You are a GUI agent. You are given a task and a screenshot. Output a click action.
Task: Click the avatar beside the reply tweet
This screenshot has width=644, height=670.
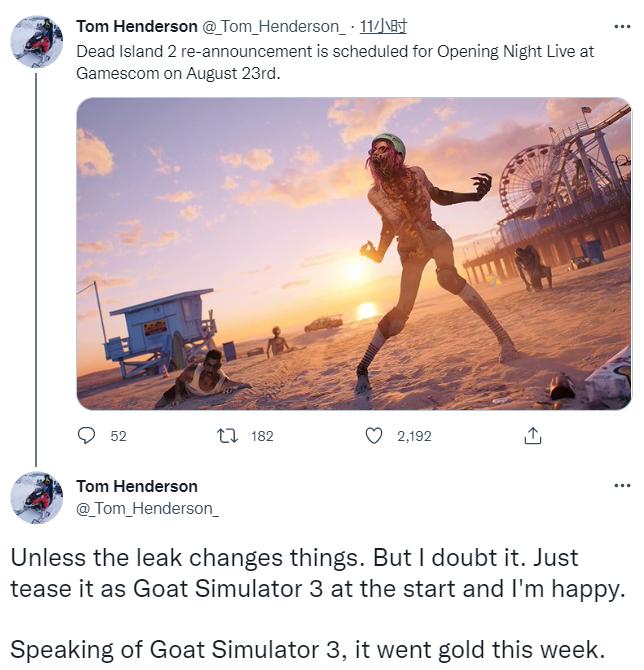click(36, 498)
